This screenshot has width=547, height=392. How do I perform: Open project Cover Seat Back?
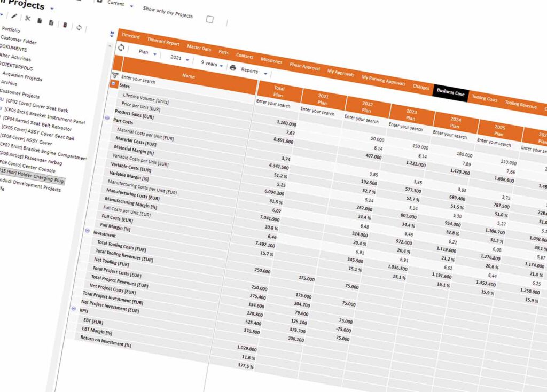[37, 105]
